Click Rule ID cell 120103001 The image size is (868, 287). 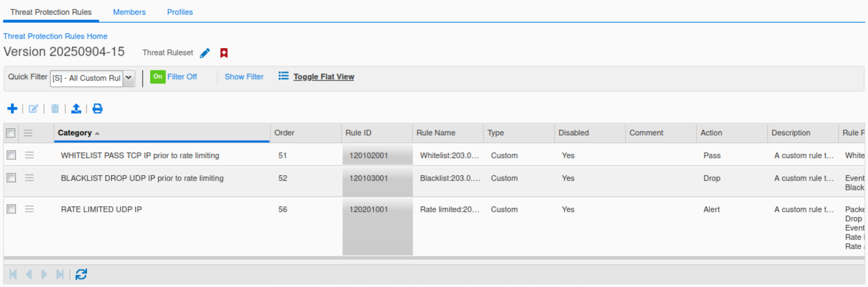(369, 178)
